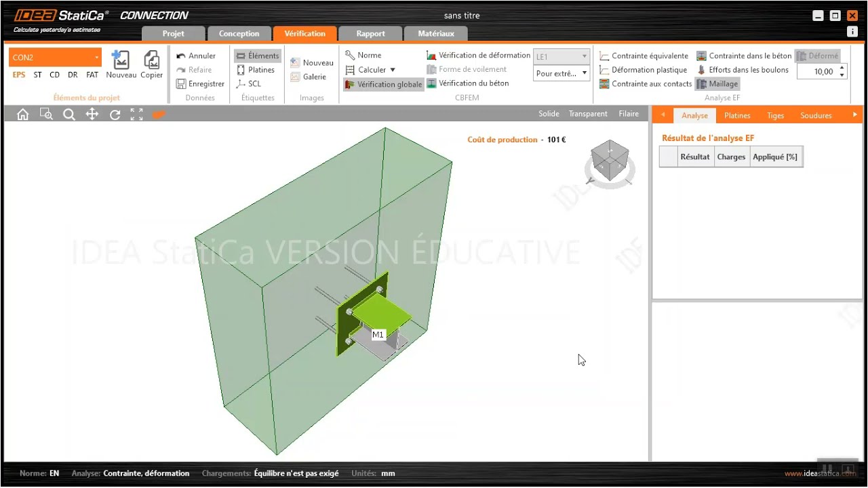
Task: Activate zoom window tool
Action: [46, 115]
